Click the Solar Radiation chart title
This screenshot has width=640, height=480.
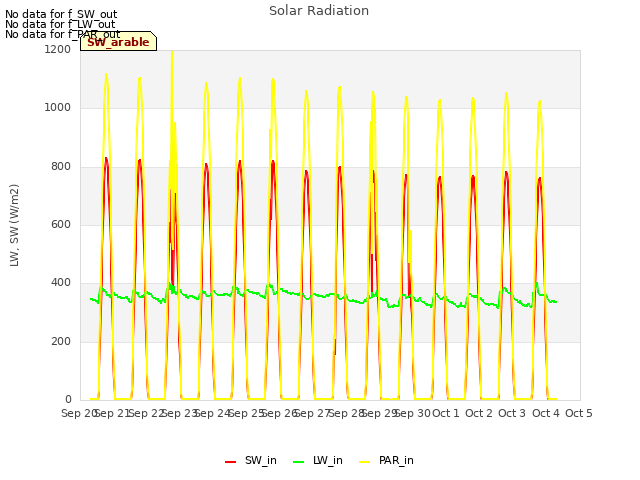tap(319, 11)
